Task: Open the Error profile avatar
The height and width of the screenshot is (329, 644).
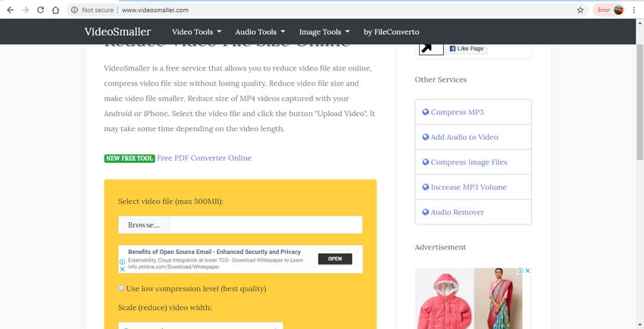Action: 618,11
